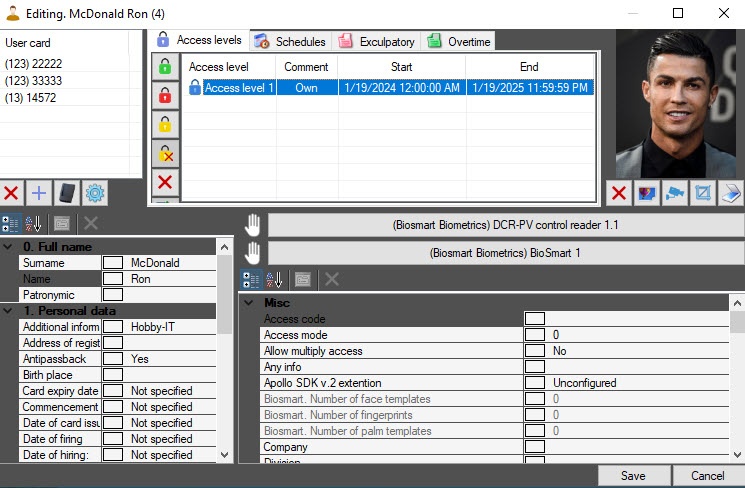Collapse the 1. Personal data section
745x488 pixels.
tap(8, 311)
